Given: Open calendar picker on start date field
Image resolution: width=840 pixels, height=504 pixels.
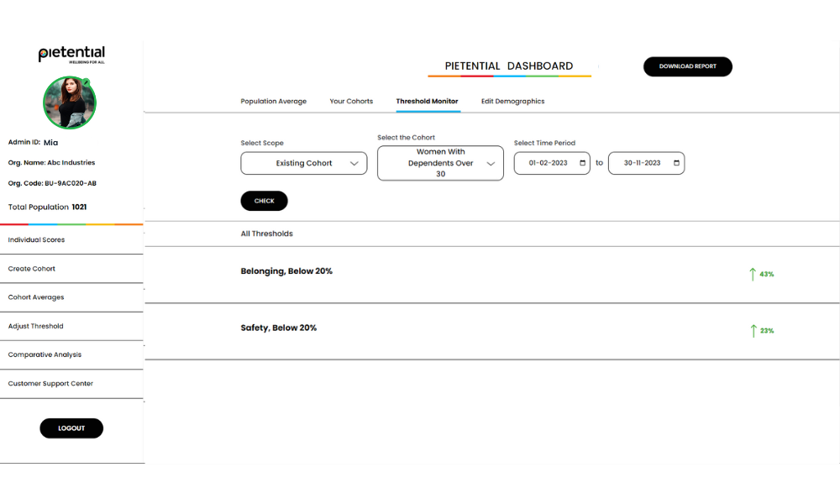Looking at the screenshot, I should click(583, 163).
